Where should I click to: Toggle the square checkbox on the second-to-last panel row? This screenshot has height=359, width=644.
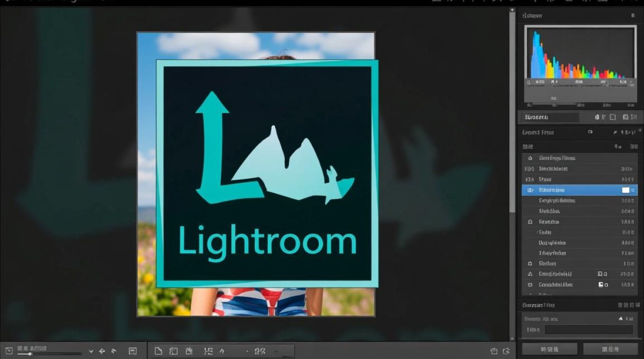coord(600,274)
